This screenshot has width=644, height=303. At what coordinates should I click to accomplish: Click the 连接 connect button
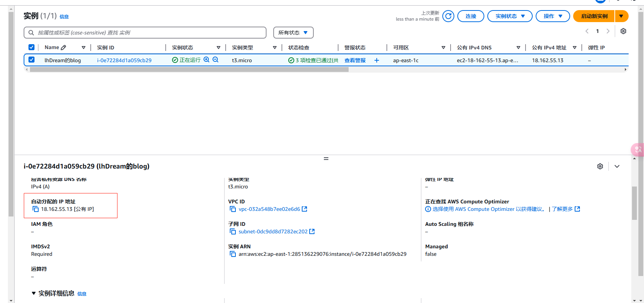click(470, 16)
